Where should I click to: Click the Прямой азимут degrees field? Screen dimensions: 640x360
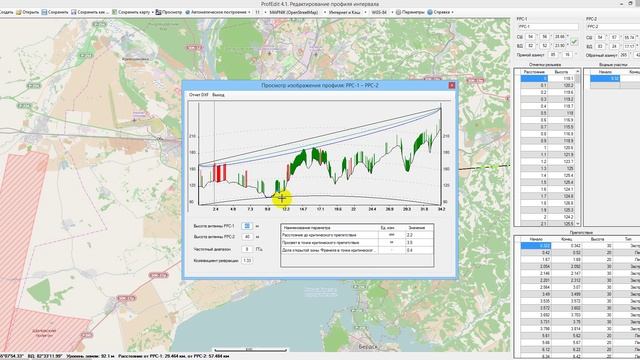coord(553,55)
